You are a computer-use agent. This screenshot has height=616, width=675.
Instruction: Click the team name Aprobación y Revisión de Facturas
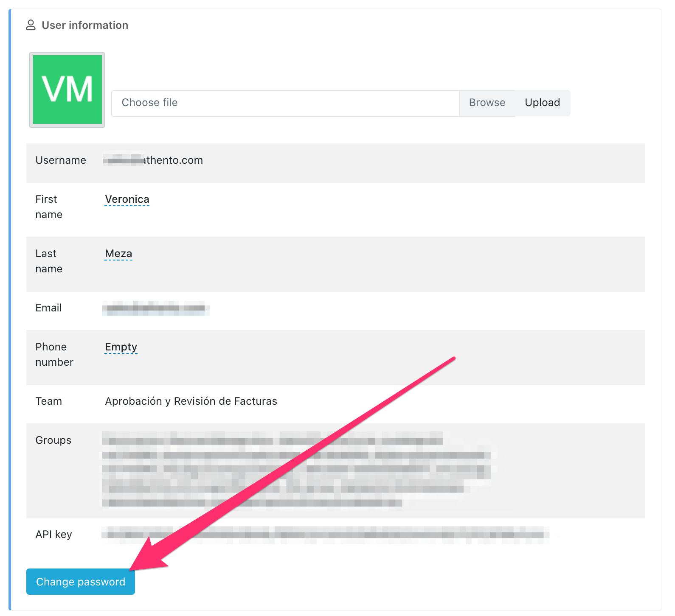click(x=191, y=401)
